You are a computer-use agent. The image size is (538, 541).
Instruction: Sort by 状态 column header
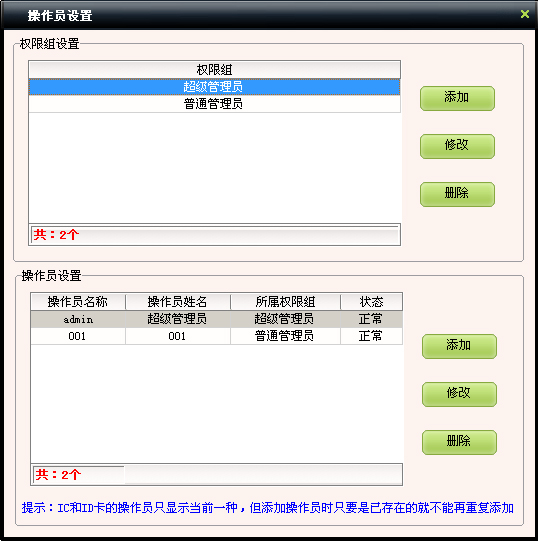371,302
